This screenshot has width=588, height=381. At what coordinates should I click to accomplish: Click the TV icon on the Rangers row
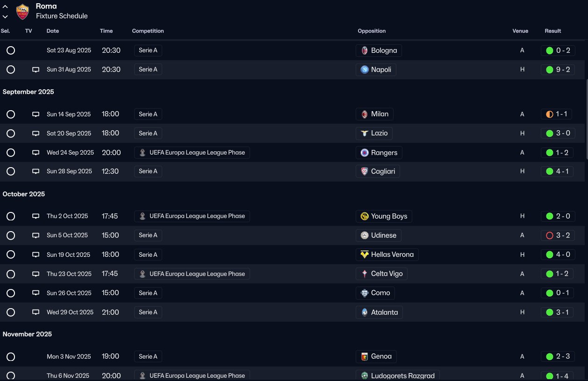point(36,153)
